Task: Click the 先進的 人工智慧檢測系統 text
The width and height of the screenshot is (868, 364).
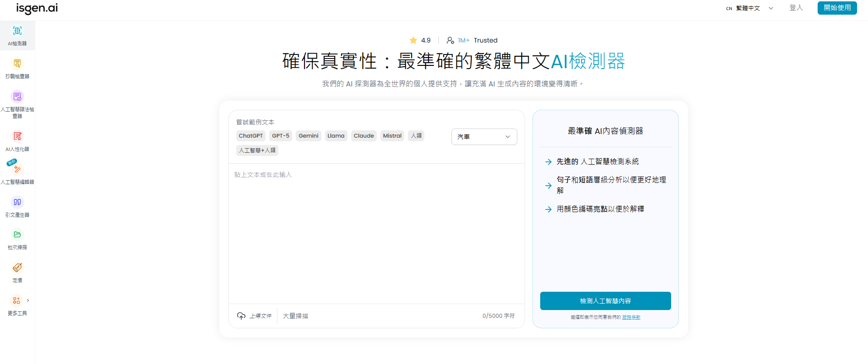Action: click(x=597, y=161)
